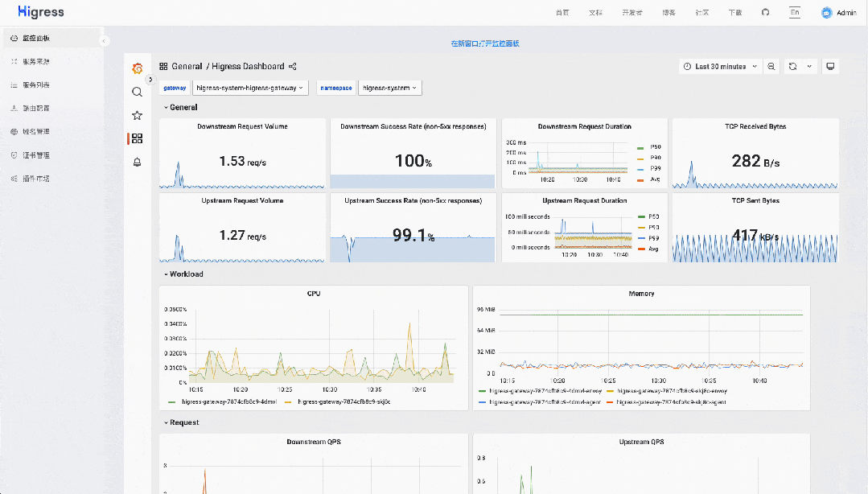868x494 pixels.
Task: Refresh the dashboard with the refresh icon
Action: pos(793,67)
